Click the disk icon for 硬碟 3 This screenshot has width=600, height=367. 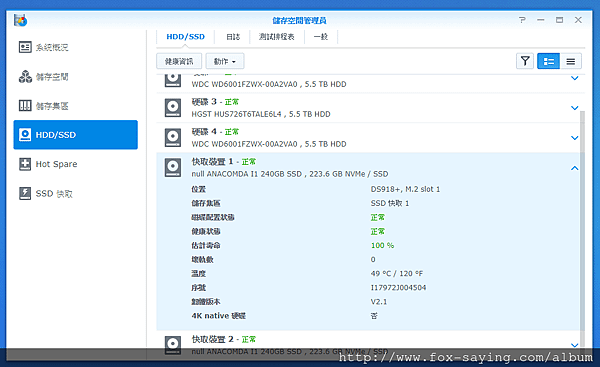pyautogui.click(x=173, y=108)
